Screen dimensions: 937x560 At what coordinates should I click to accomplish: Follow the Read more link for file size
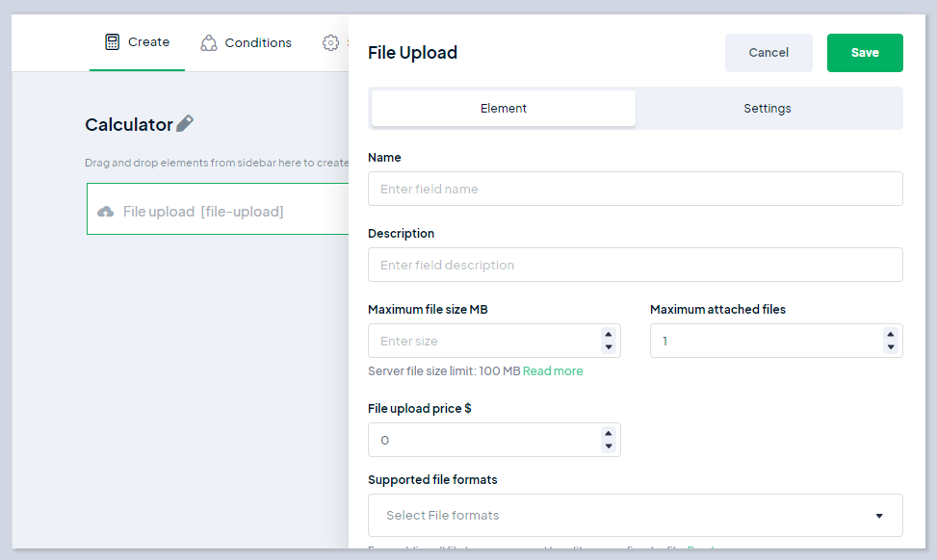(x=553, y=371)
